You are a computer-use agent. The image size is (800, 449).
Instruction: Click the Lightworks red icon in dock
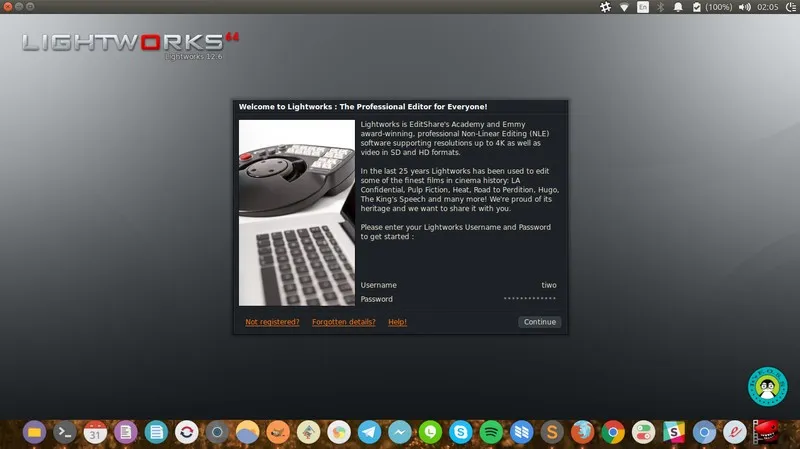click(x=766, y=432)
